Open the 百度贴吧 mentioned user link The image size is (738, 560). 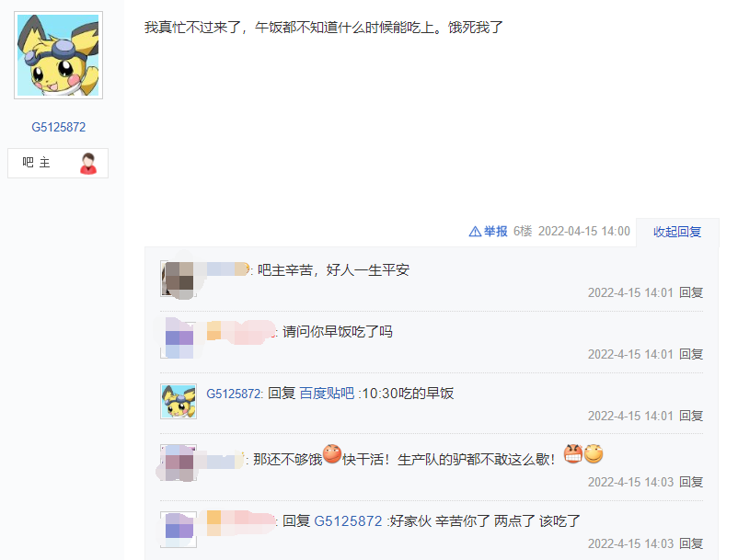[327, 393]
